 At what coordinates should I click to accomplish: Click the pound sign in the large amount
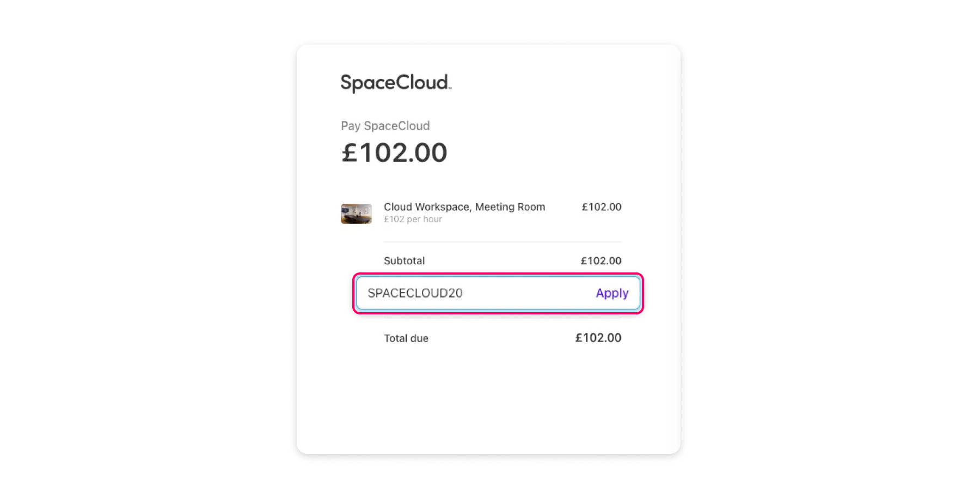coord(349,153)
